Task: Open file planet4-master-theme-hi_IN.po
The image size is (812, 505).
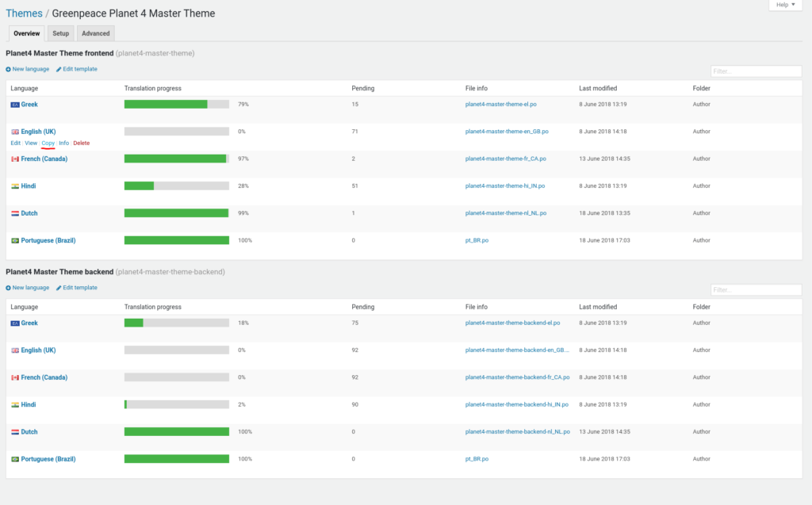Action: [x=505, y=186]
